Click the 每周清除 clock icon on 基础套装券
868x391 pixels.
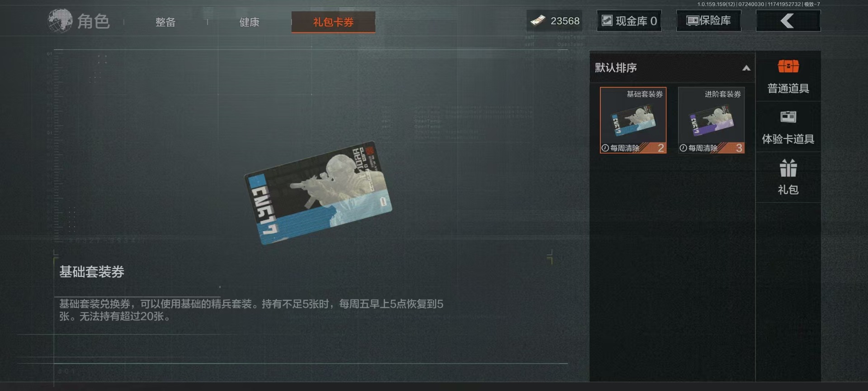pos(605,148)
